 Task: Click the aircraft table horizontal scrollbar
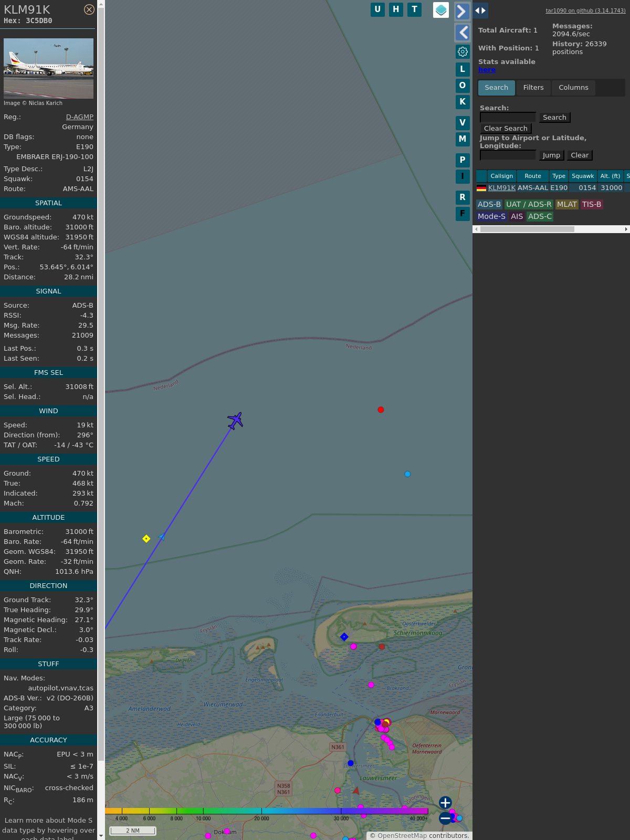[x=527, y=229]
